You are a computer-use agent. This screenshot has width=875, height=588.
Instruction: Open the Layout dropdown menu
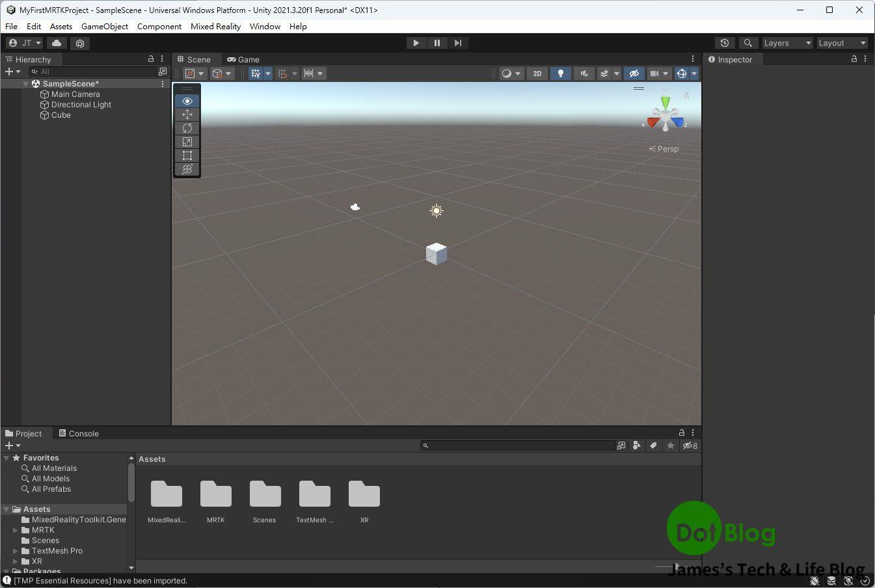[842, 43]
